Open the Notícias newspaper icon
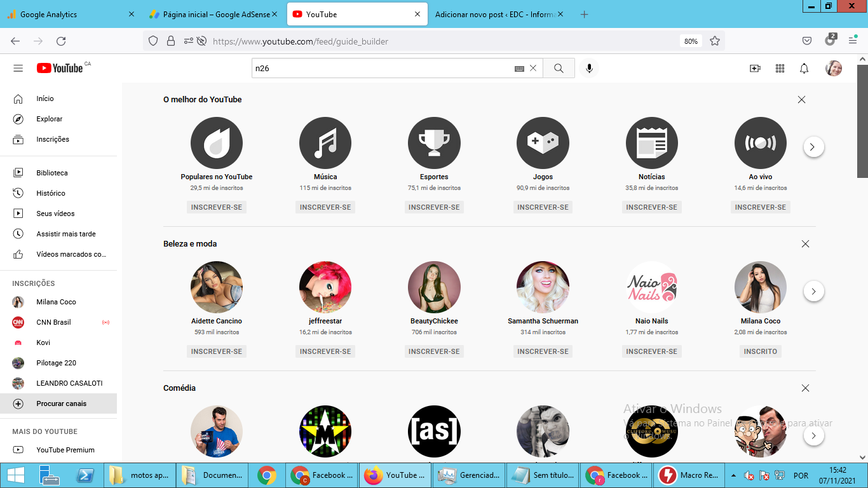This screenshot has height=488, width=868. 651,143
